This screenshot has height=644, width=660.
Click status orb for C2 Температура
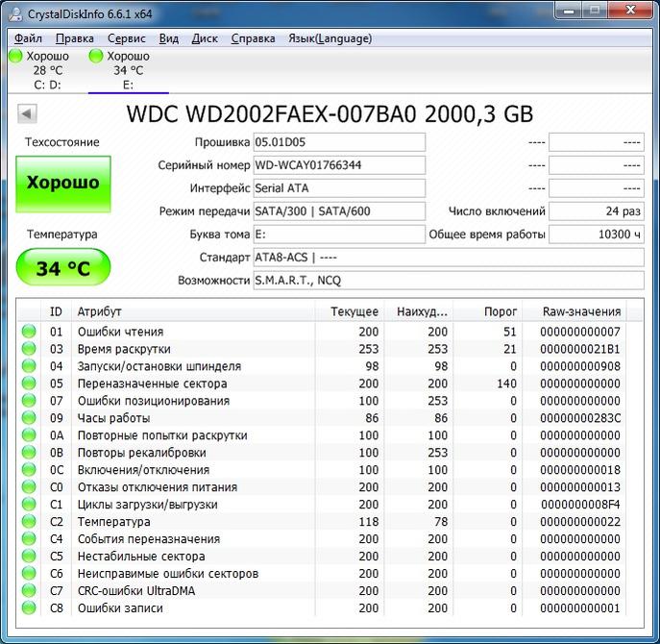pyautogui.click(x=29, y=521)
